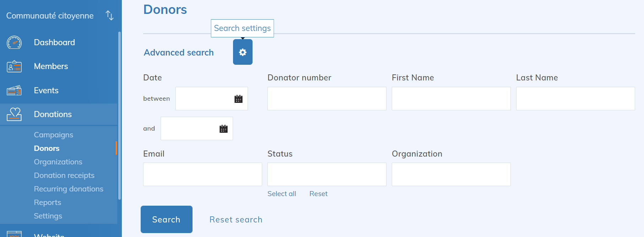The image size is (644, 237).
Task: Click the sidebar vertical scrollbar
Action: (119, 114)
